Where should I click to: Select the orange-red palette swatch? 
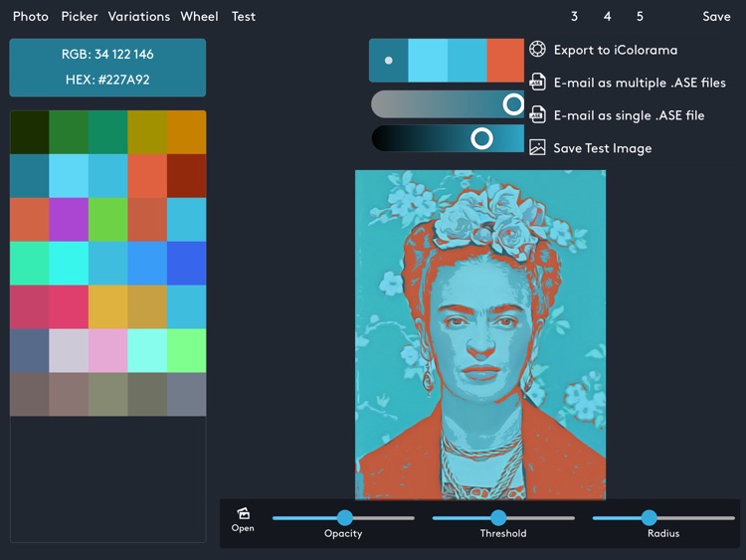click(505, 61)
